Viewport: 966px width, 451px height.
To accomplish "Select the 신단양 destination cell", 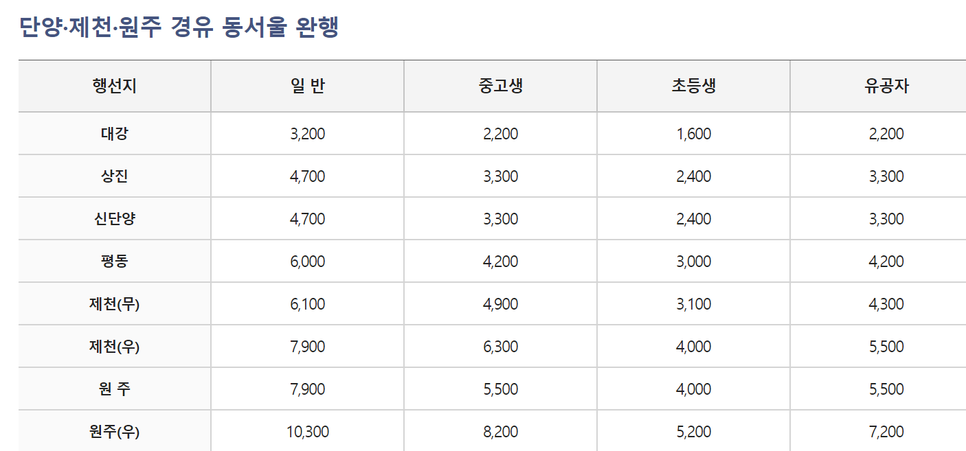I will (x=115, y=219).
